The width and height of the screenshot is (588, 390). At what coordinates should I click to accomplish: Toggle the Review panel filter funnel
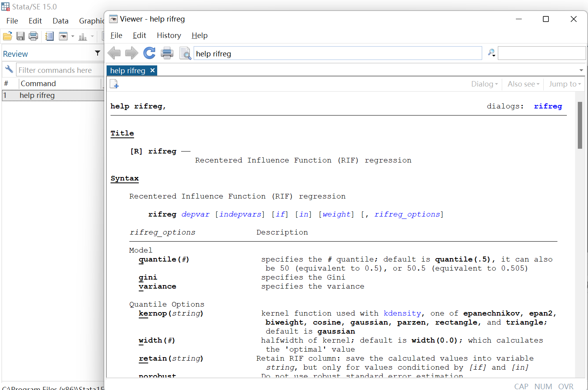(98, 53)
